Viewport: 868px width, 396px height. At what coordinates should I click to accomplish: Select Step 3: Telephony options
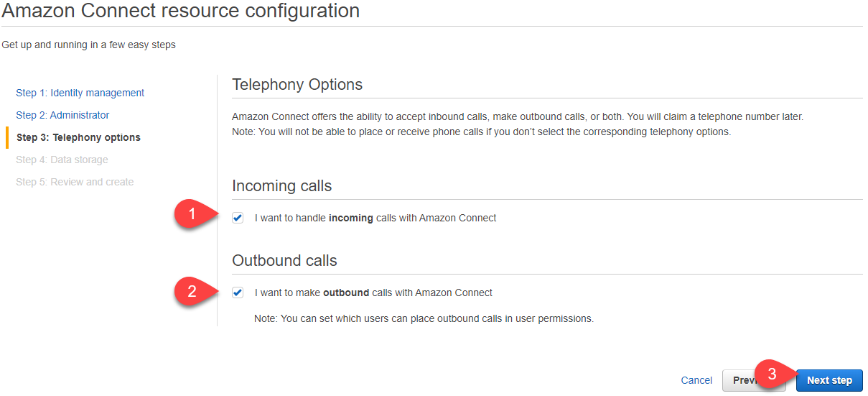[78, 137]
